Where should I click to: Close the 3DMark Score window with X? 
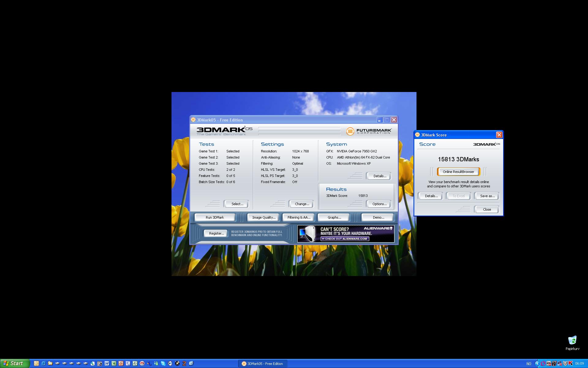coord(499,135)
